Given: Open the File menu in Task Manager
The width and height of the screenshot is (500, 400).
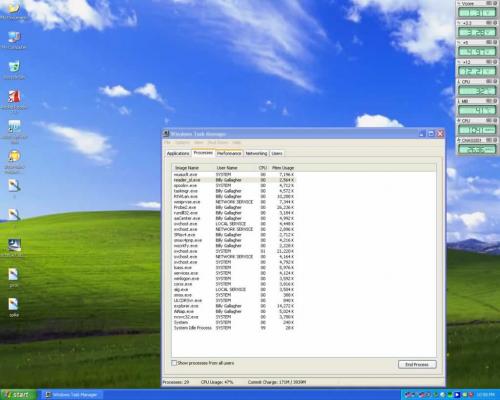Looking at the screenshot, I should 167,143.
